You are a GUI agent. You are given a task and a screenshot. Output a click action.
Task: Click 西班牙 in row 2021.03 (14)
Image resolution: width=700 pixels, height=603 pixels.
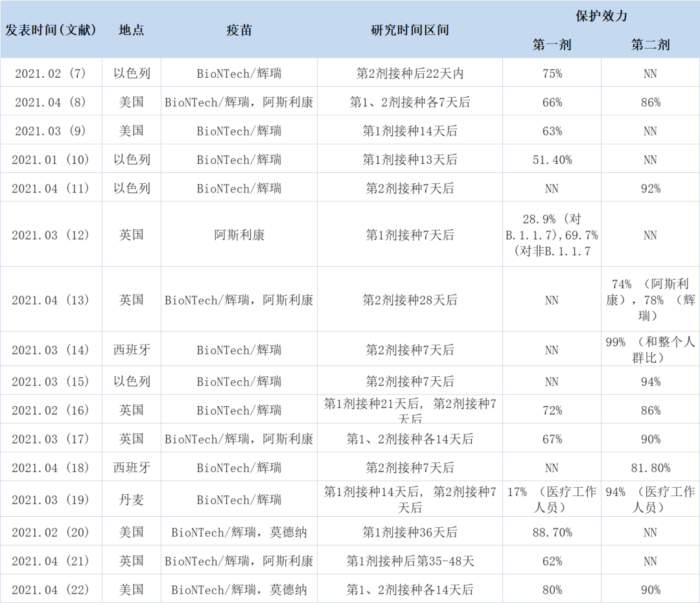click(131, 350)
